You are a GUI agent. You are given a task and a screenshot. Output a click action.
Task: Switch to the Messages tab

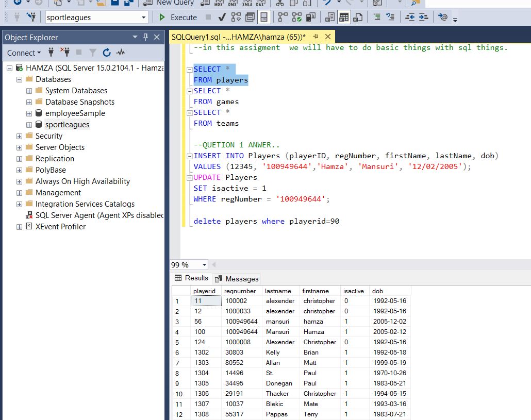pos(237,279)
